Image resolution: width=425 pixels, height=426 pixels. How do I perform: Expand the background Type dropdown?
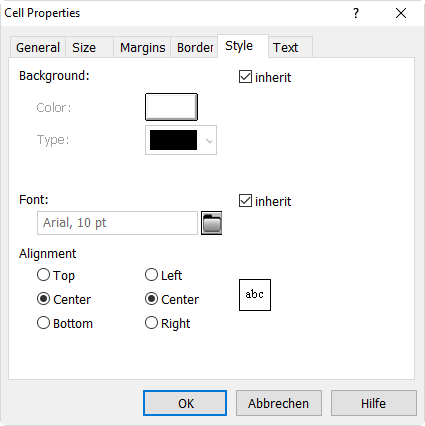tap(181, 140)
